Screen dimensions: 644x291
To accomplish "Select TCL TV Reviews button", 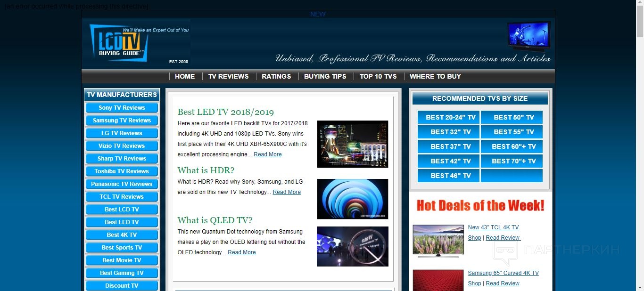I will point(122,197).
